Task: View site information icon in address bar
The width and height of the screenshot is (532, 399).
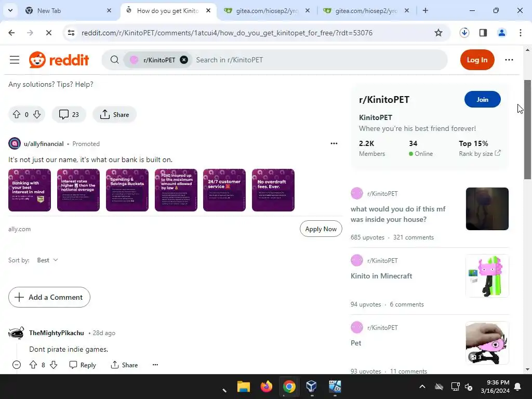Action: point(71,33)
